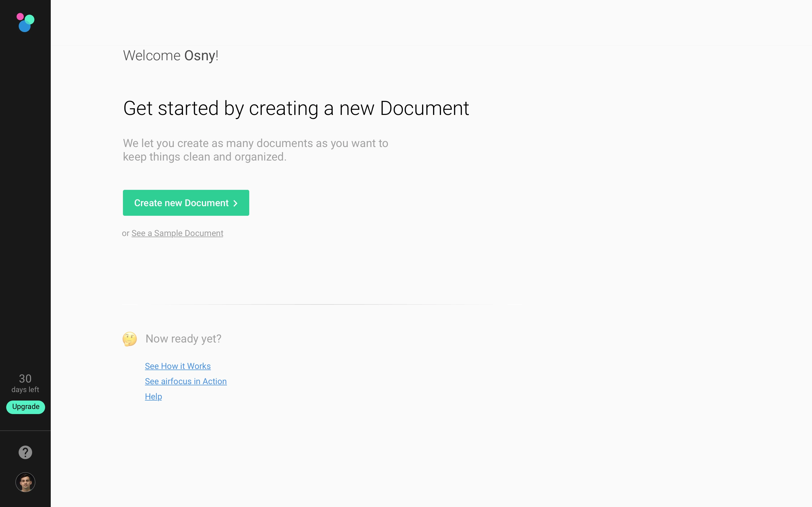
Task: Open the See a Sample Document link
Action: click(177, 233)
